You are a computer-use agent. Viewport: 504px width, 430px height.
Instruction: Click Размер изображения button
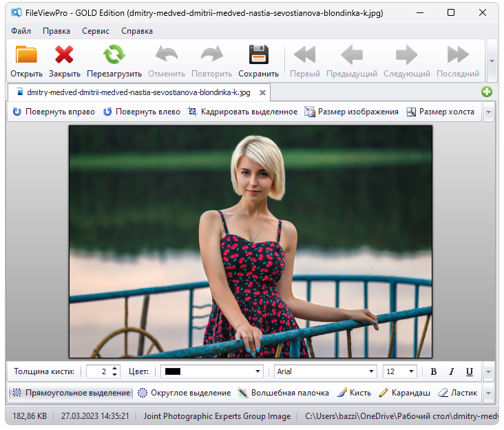[x=352, y=112]
